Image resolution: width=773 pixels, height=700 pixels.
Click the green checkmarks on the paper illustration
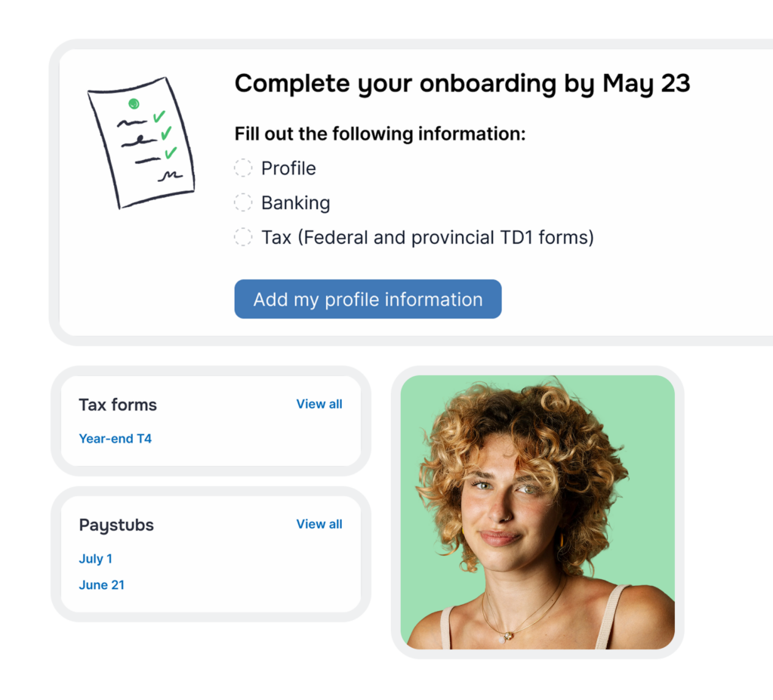[165, 134]
